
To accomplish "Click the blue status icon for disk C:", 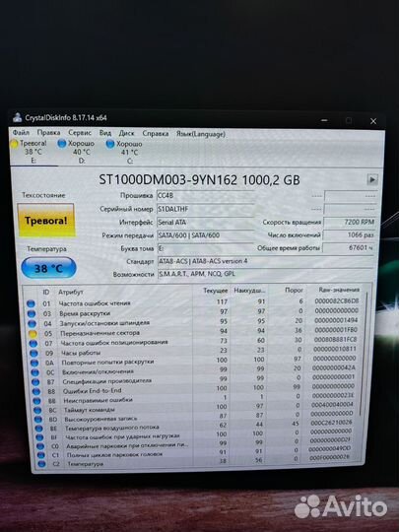I will coord(110,144).
